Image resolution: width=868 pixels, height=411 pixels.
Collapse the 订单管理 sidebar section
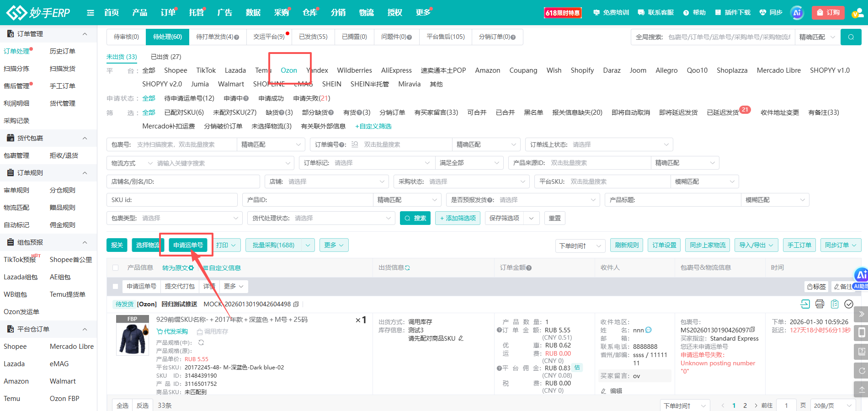tap(85, 34)
